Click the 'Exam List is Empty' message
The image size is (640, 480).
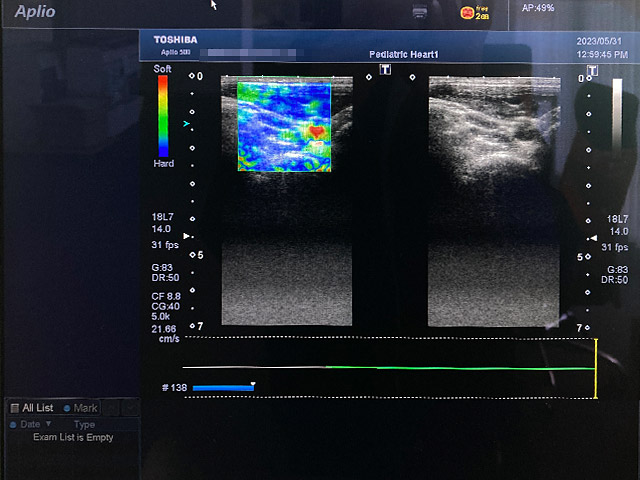coord(73,438)
